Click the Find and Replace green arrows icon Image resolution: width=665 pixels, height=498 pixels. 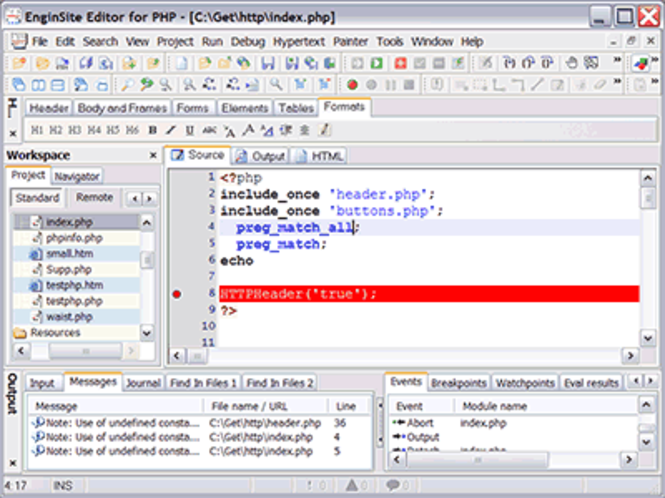coord(147,85)
